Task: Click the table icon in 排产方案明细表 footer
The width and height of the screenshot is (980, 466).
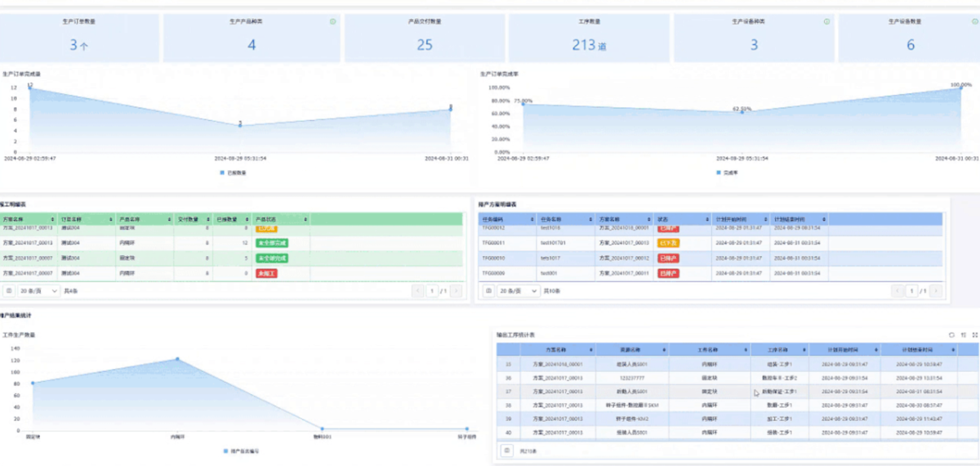Action: pyautogui.click(x=488, y=291)
